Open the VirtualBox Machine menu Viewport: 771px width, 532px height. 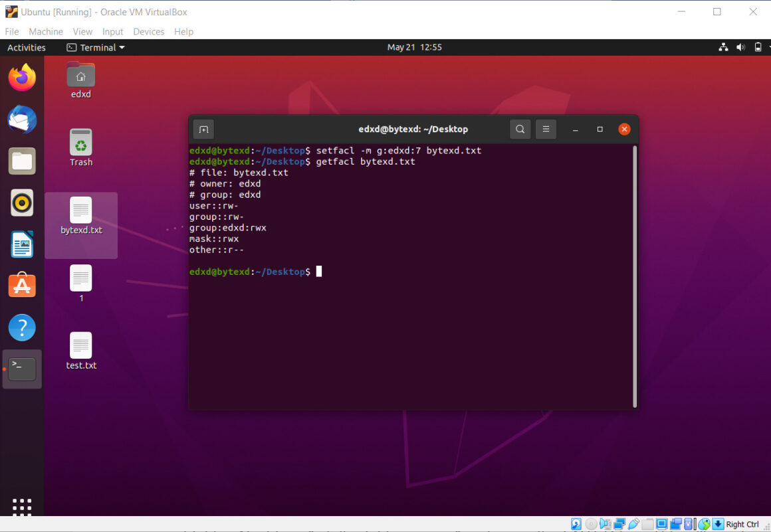(x=45, y=32)
